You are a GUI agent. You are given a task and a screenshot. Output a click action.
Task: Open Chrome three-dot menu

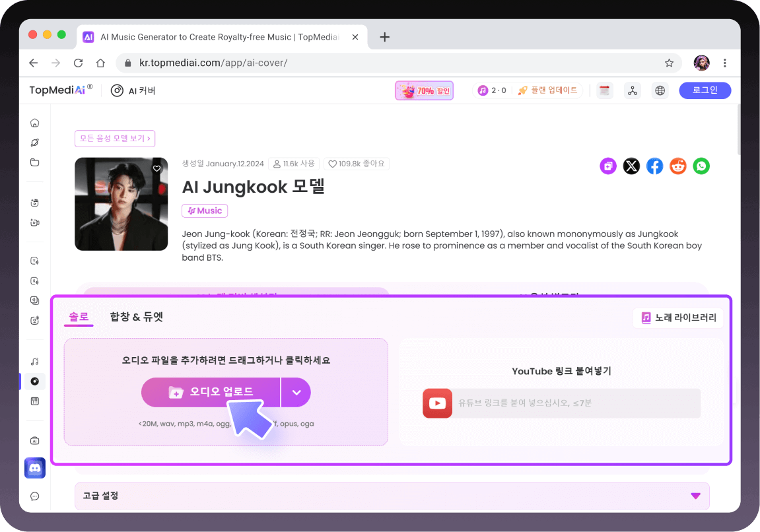[725, 63]
